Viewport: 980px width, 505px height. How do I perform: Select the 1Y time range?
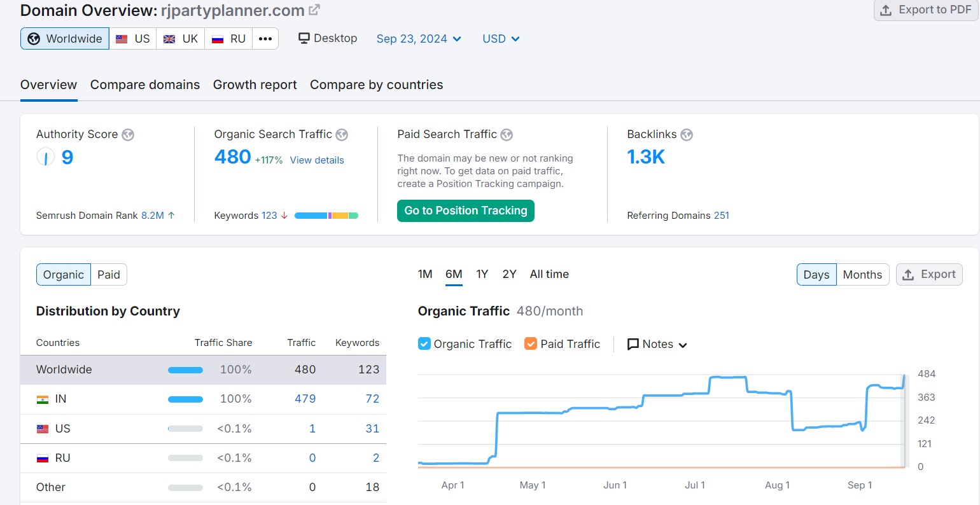(x=482, y=274)
